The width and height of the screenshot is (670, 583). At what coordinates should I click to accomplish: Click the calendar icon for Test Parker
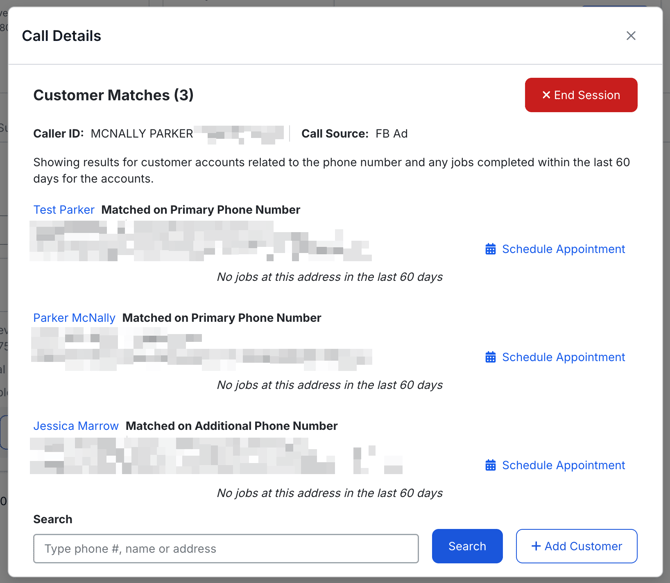(x=490, y=249)
